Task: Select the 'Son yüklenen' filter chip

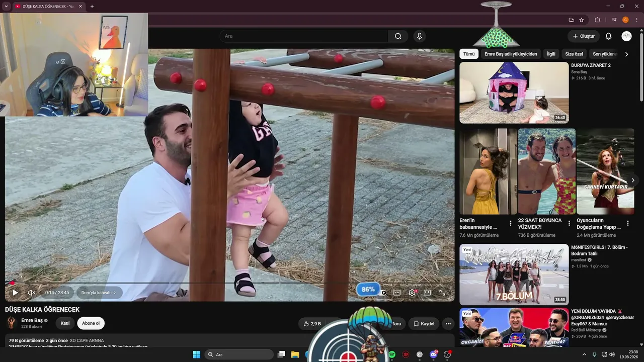Action: [604, 54]
